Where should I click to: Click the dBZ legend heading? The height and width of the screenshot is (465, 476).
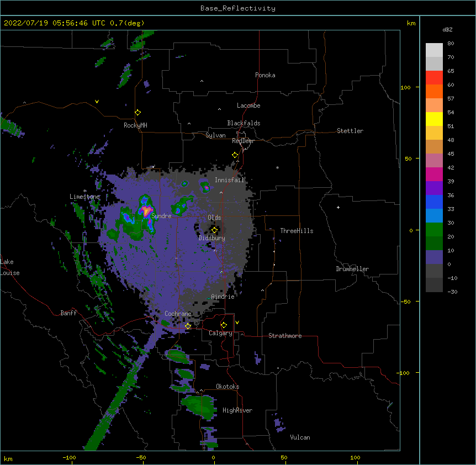(x=447, y=29)
